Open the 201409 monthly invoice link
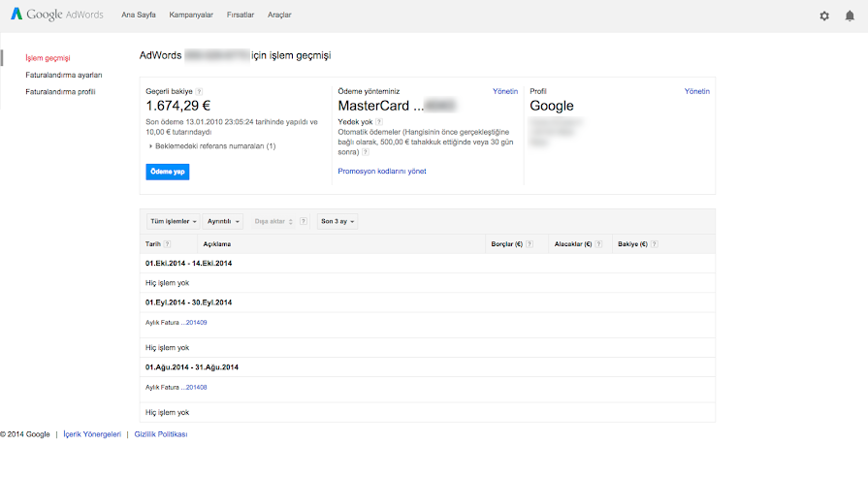This screenshot has height=477, width=868. [x=195, y=322]
